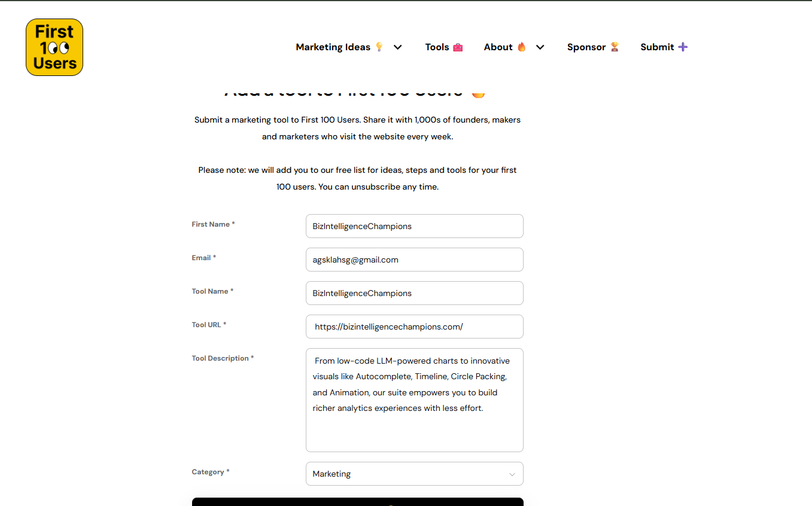Focus the First Name input field
This screenshot has width=812, height=506.
pyautogui.click(x=414, y=226)
